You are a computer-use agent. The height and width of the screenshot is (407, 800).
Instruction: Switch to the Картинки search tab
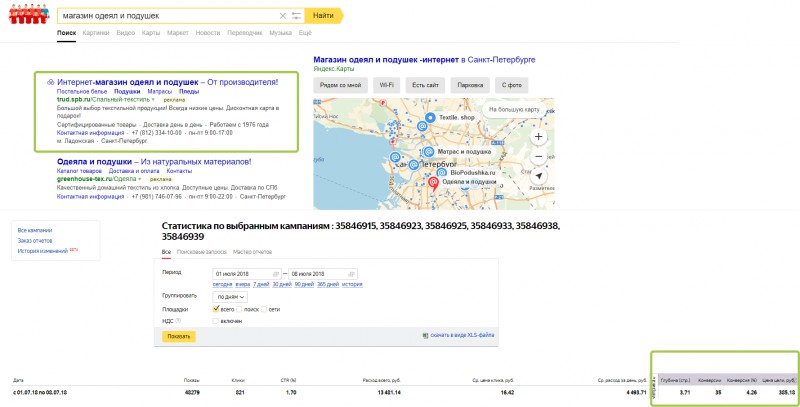coord(96,33)
